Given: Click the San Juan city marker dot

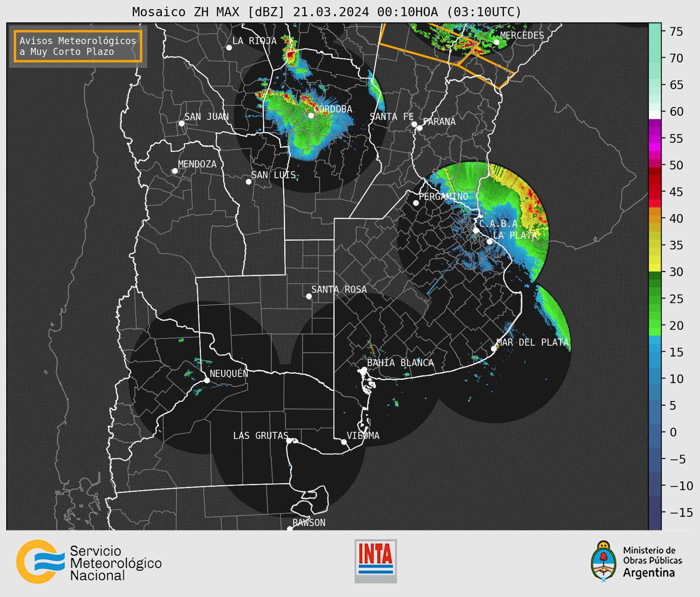Looking at the screenshot, I should (x=181, y=123).
